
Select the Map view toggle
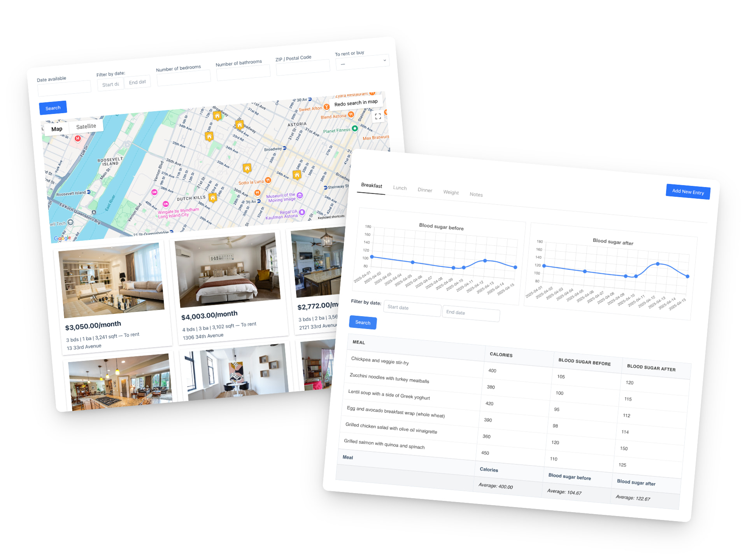pos(57,129)
